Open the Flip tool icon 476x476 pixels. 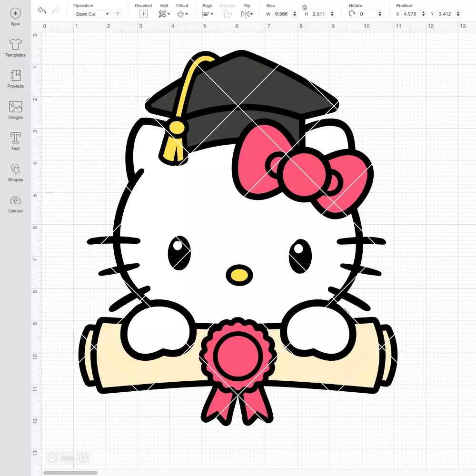coord(245,14)
